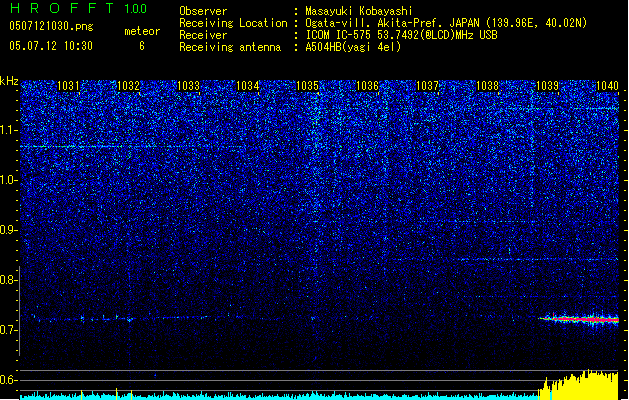The image size is (629, 400).
Task: Click the 1.1 frequency axis label
Action: pos(9,130)
